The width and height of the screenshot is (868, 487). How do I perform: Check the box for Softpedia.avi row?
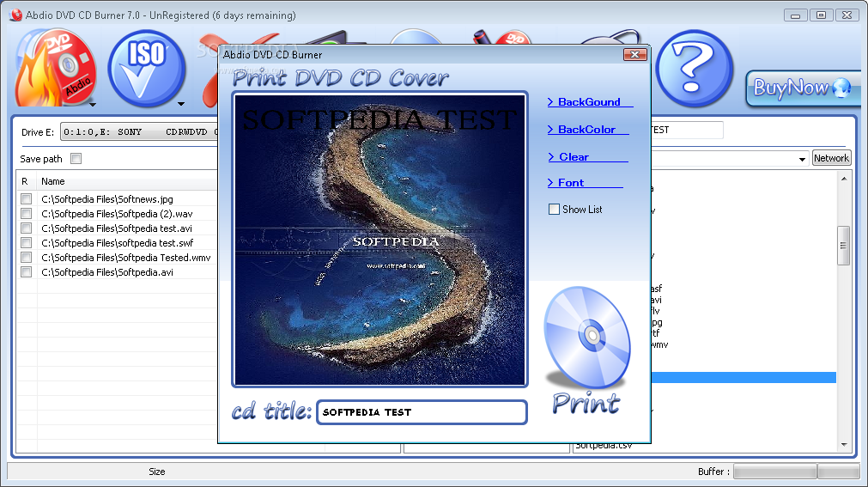tap(26, 271)
